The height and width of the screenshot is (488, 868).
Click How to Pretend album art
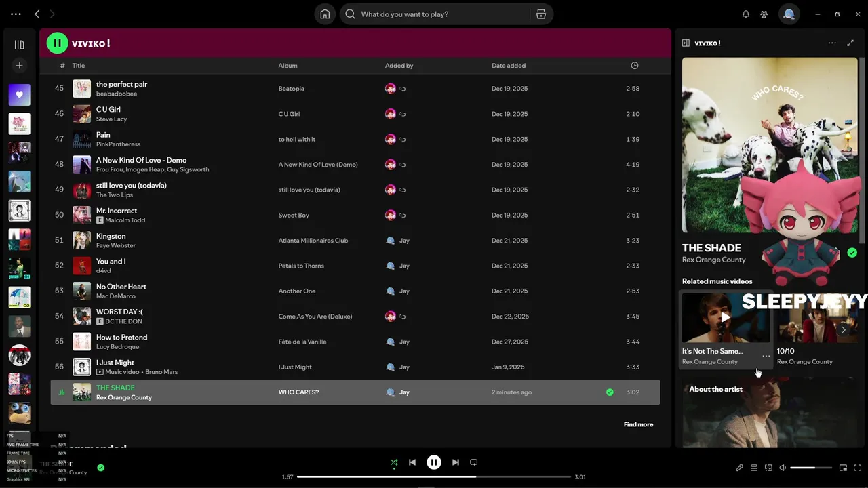click(81, 342)
